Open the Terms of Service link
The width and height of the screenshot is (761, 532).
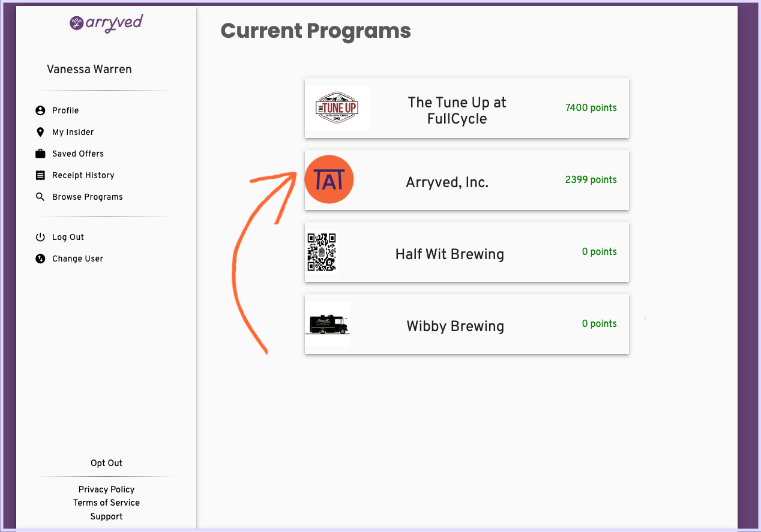point(106,503)
